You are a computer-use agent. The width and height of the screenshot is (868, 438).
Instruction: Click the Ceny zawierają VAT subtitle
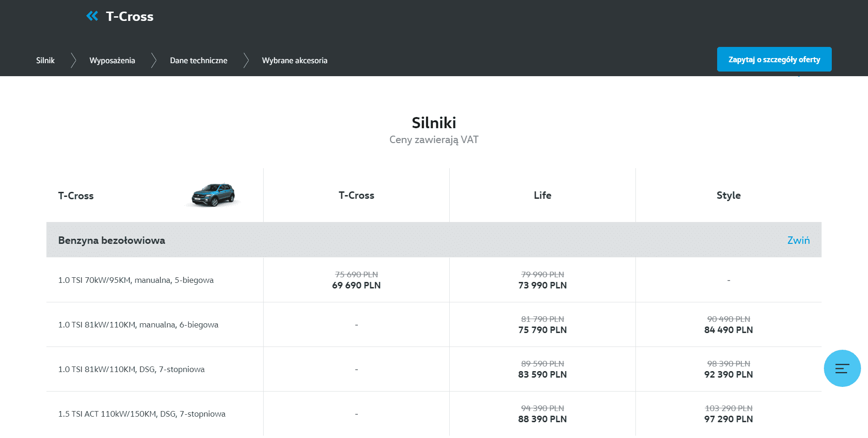point(434,140)
